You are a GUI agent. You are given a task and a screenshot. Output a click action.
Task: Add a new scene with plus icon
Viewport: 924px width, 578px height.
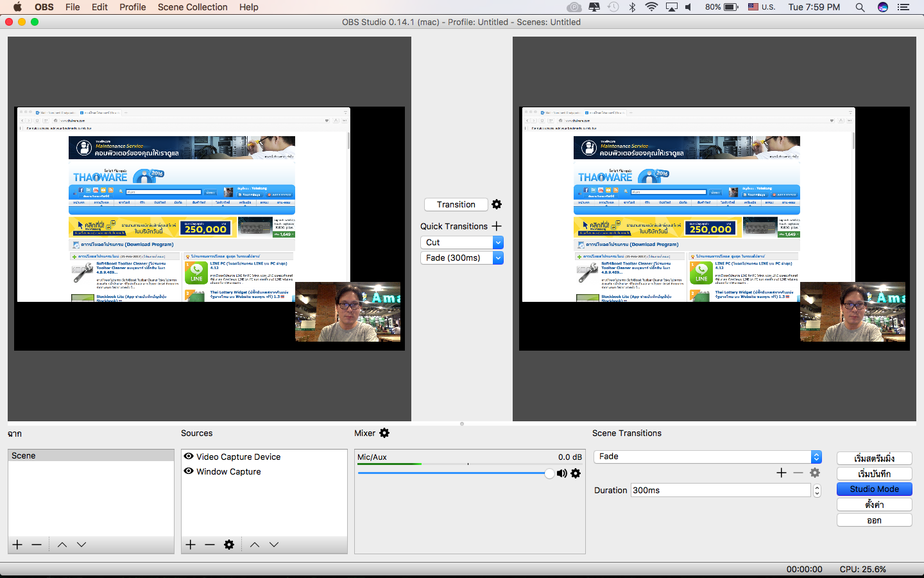tap(17, 545)
